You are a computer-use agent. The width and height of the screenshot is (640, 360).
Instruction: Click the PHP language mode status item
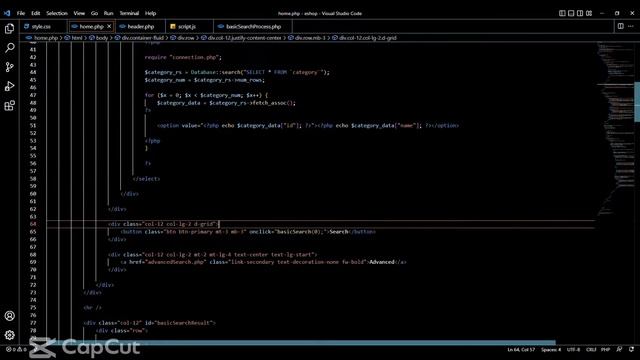point(605,349)
